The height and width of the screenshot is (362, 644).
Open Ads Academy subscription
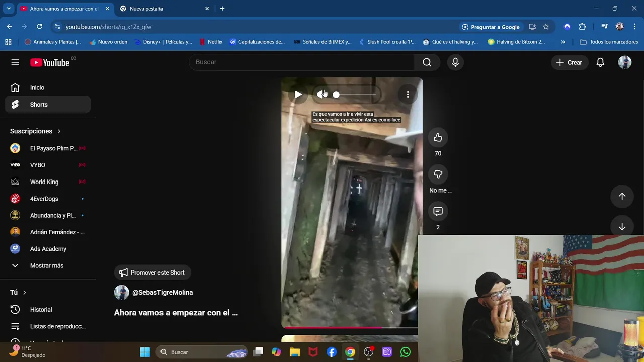point(48,249)
